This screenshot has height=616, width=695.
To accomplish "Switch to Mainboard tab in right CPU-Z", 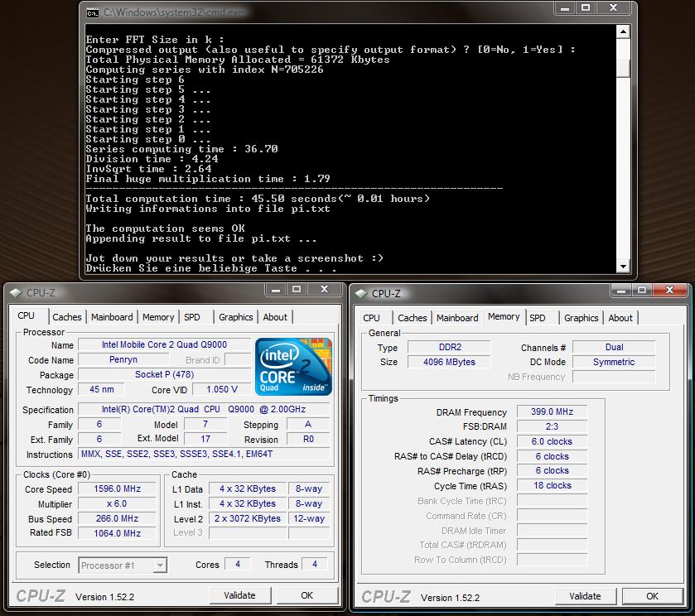I will click(457, 318).
